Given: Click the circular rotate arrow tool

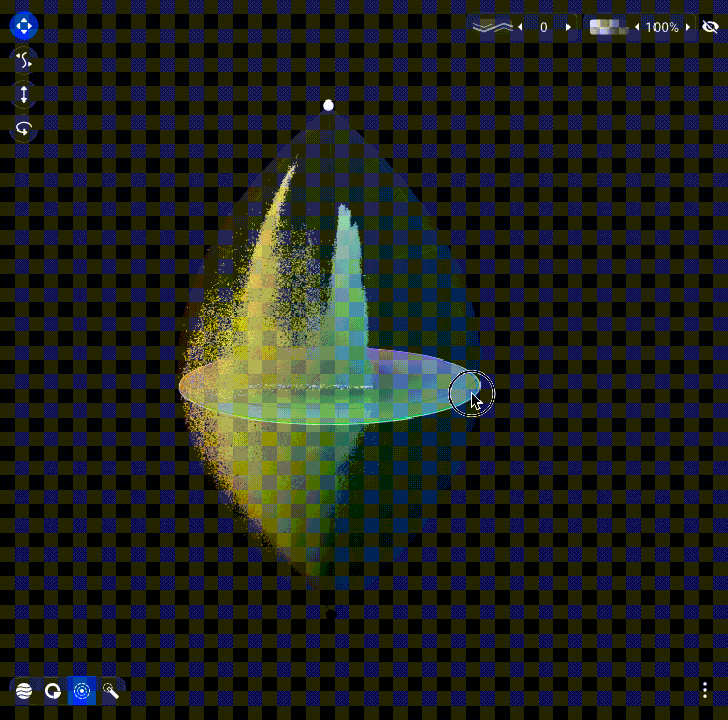Looking at the screenshot, I should 24,128.
